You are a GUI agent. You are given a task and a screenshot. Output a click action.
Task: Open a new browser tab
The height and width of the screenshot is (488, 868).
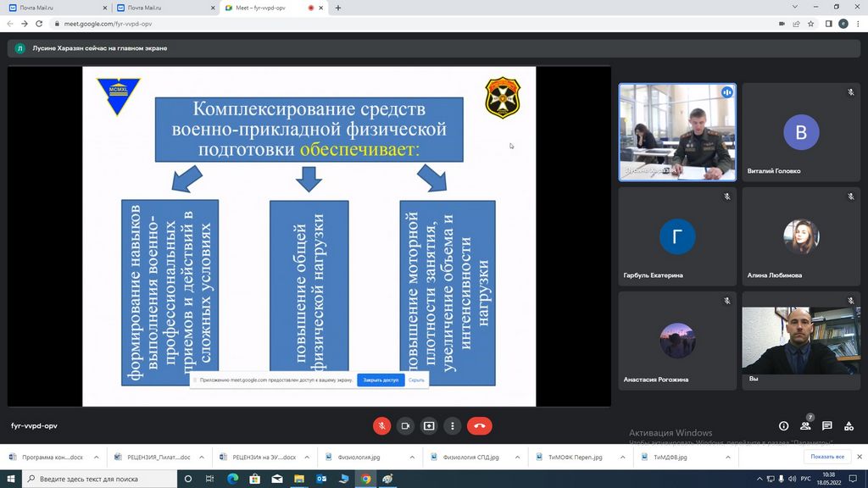coord(338,8)
